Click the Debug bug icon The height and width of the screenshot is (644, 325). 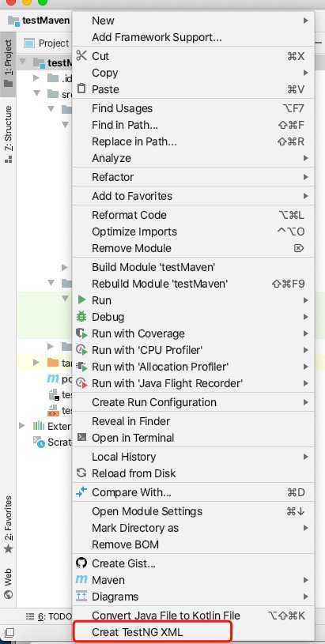(81, 317)
